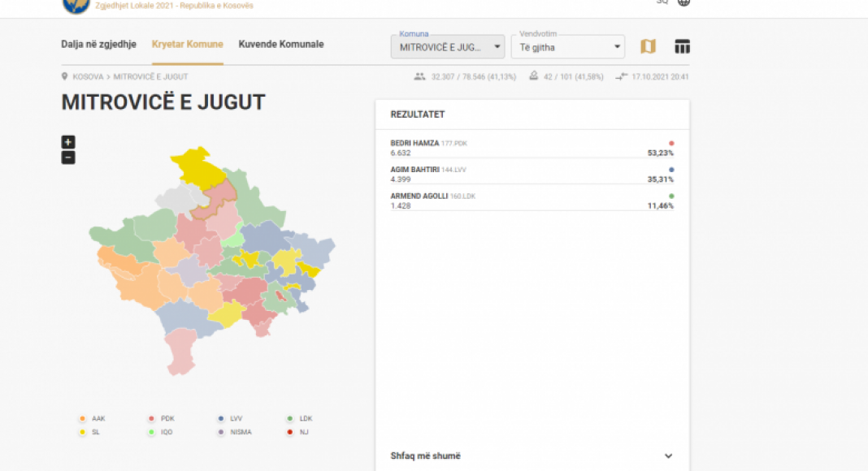Switch to map view icon
Viewport: 868px width, 471px height.
[648, 46]
